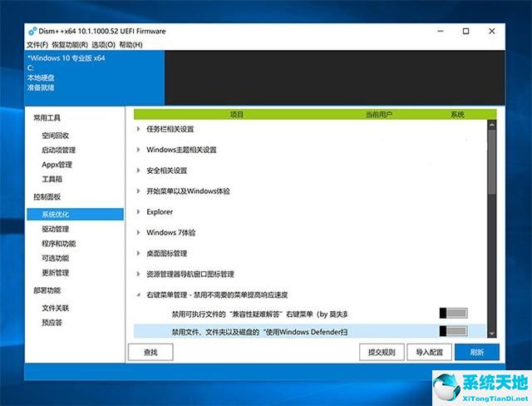Click the 当前用户 column header
The image size is (532, 406).
click(x=379, y=115)
